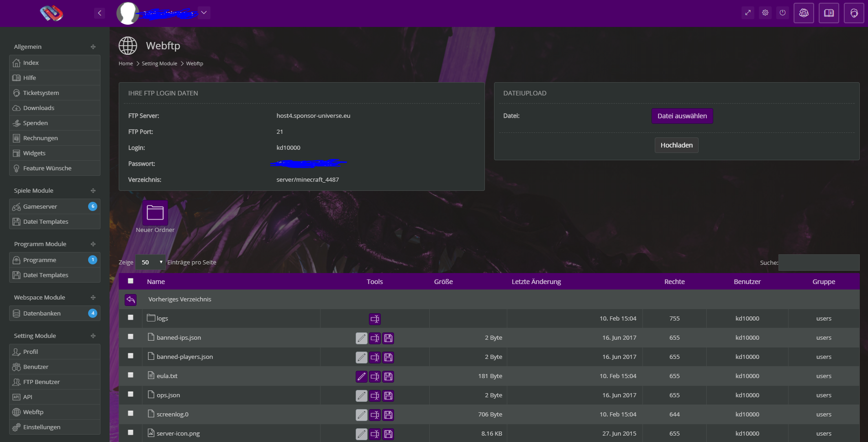Check the checkbox for ops.json
The height and width of the screenshot is (442, 868).
(131, 394)
